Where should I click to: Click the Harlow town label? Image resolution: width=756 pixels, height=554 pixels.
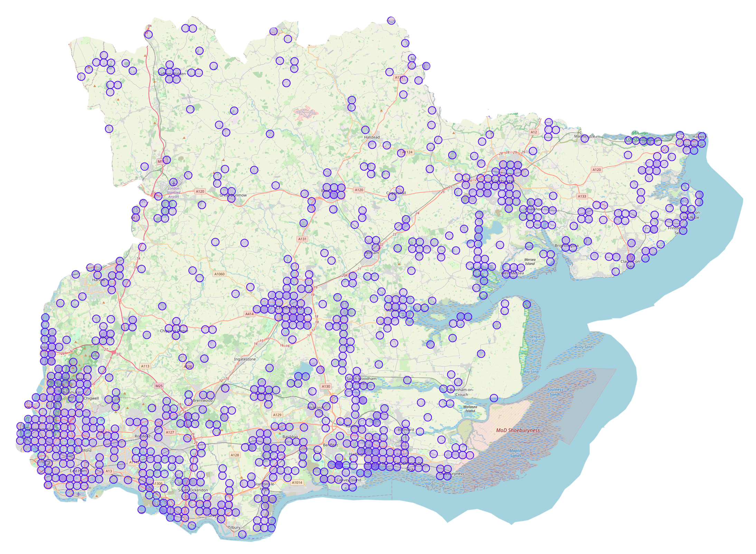coord(98,280)
